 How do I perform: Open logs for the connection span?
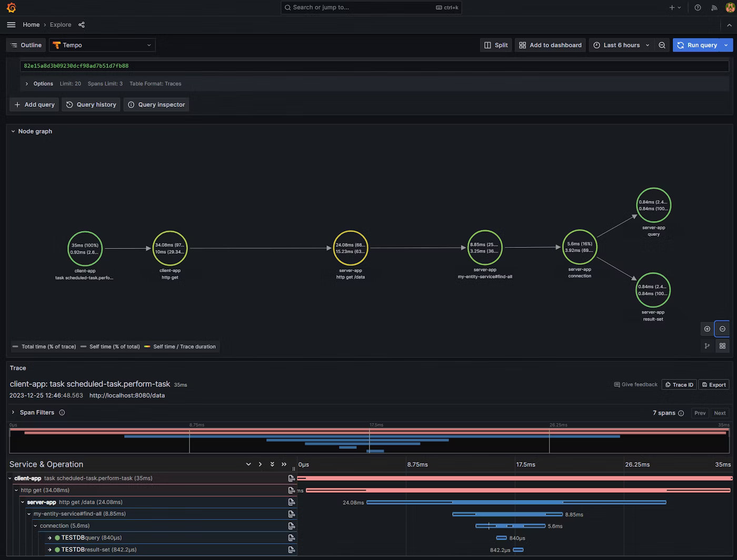(291, 526)
